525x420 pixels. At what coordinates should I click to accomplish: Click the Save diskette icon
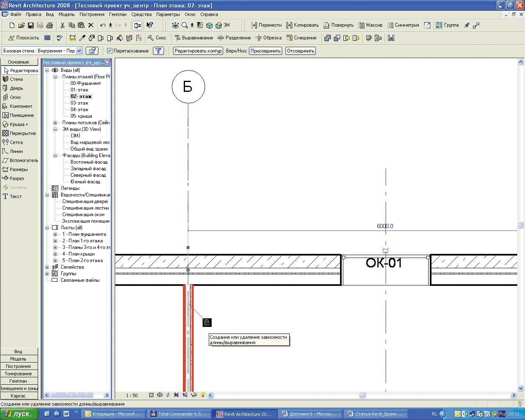(x=31, y=25)
